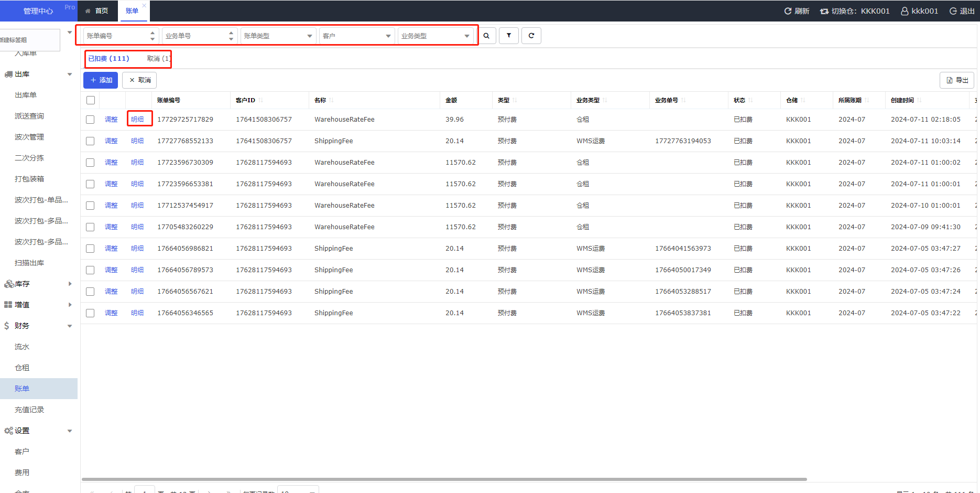Open the 账单类型 dropdown filter
Image resolution: width=980 pixels, height=493 pixels.
pyautogui.click(x=278, y=36)
